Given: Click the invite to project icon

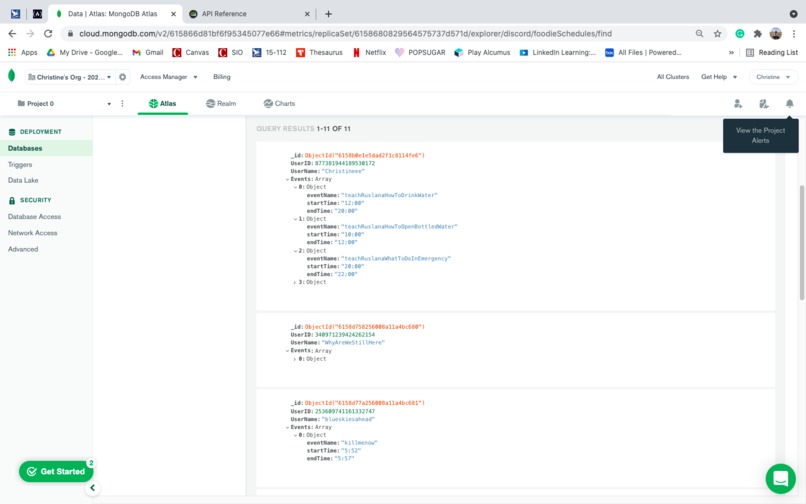Looking at the screenshot, I should 738,104.
